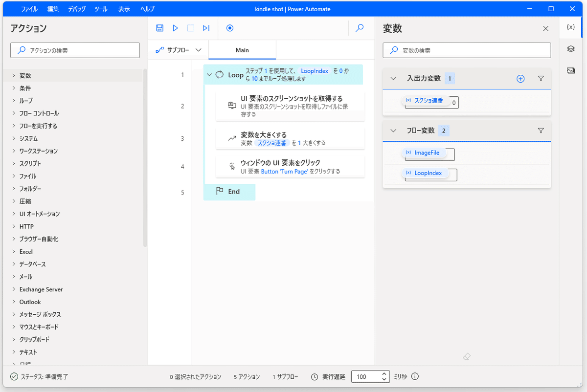Viewport: 587px width, 392px height.
Task: Click the stop flow square icon
Action: click(x=191, y=28)
